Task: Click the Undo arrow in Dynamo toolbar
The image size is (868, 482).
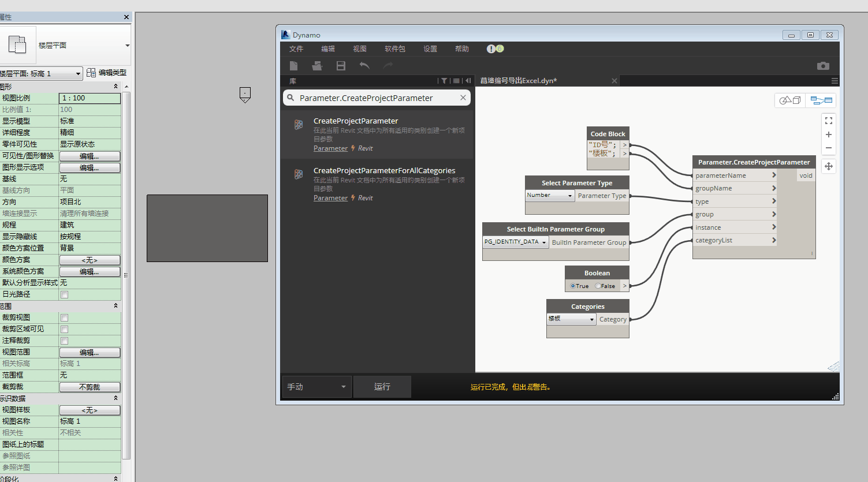Action: coord(364,66)
